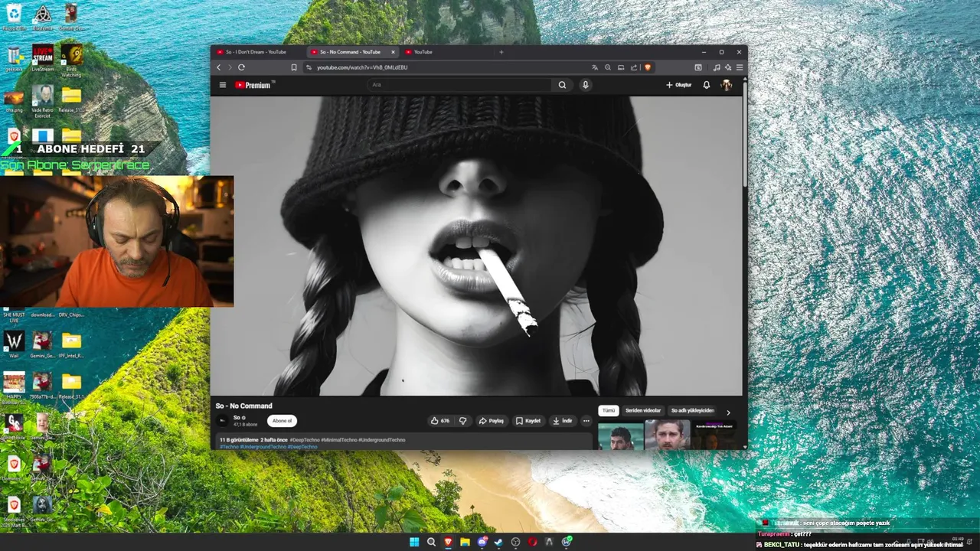The height and width of the screenshot is (551, 980).
Task: Click the bookmark icon beside the address bar
Action: click(294, 67)
